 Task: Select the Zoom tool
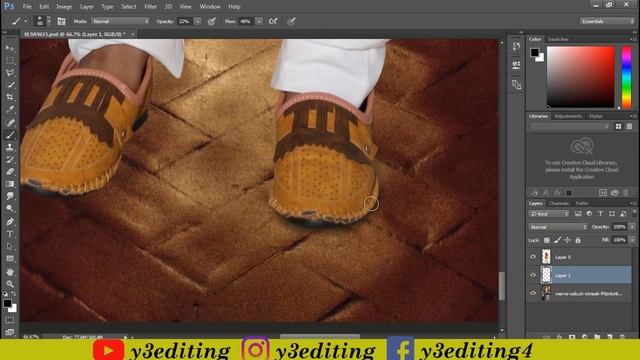[10, 284]
